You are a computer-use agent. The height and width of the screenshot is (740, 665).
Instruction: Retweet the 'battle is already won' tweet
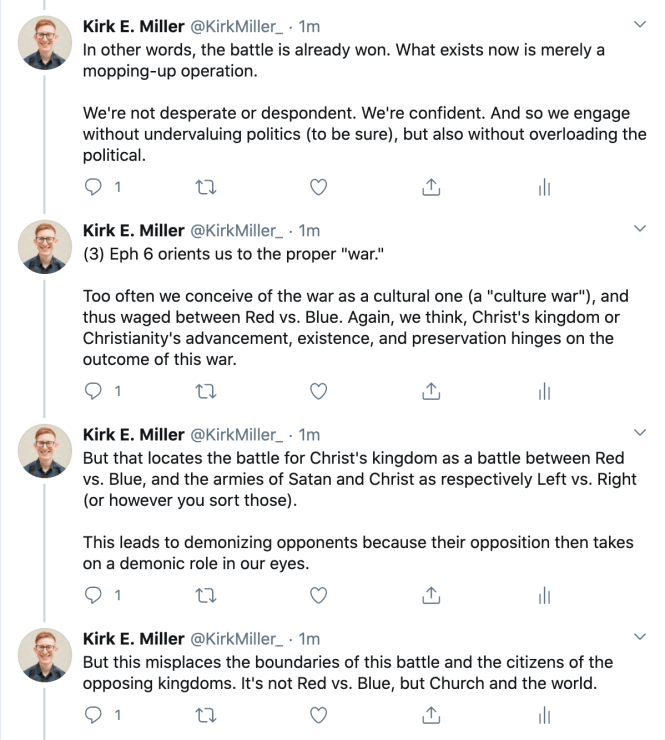pos(205,186)
